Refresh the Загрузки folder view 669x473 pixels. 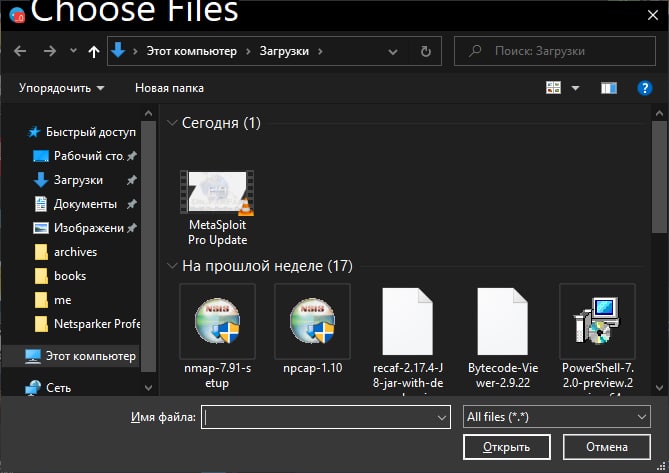pyautogui.click(x=425, y=52)
